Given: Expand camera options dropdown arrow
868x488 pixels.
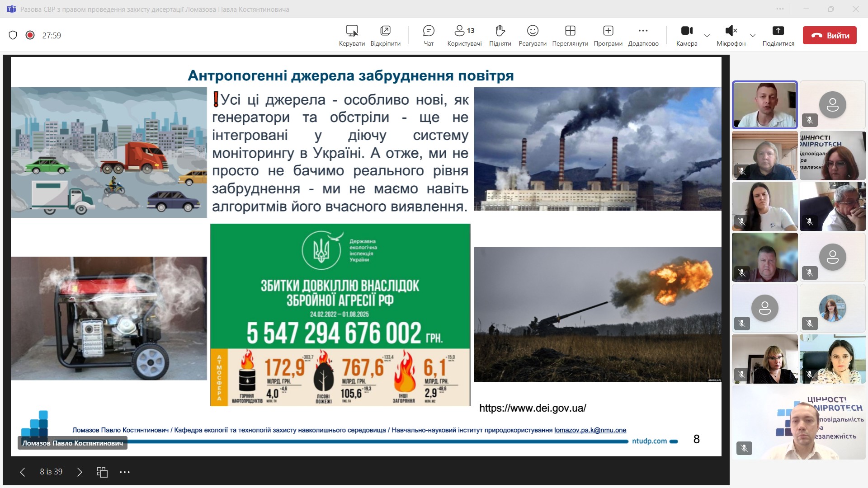Looking at the screenshot, I should point(707,35).
